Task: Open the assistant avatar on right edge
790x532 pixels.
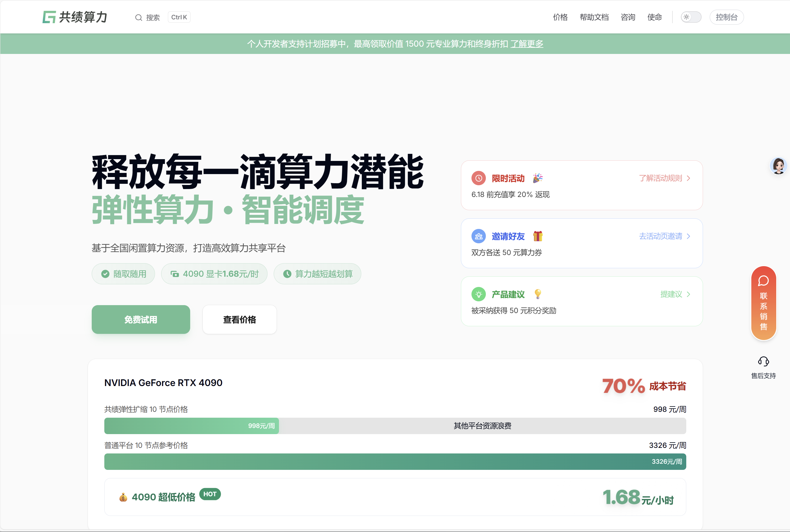Action: click(x=778, y=166)
